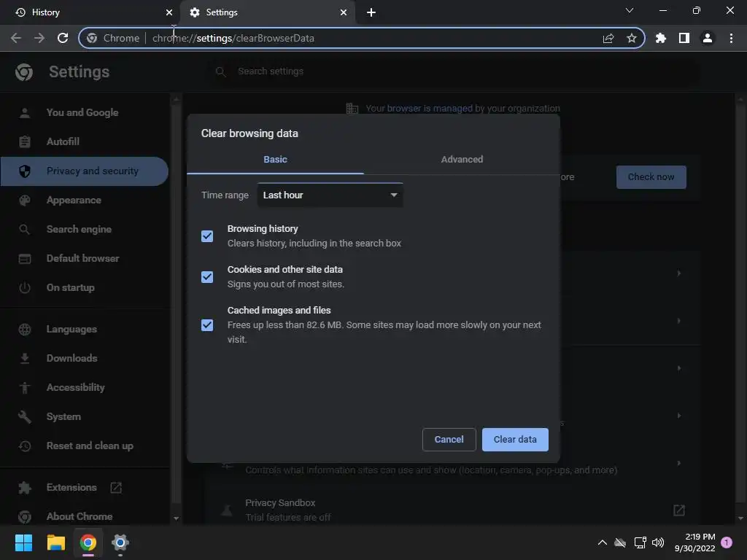Click the address bar URL
Image resolution: width=747 pixels, height=560 pixels.
click(x=233, y=38)
